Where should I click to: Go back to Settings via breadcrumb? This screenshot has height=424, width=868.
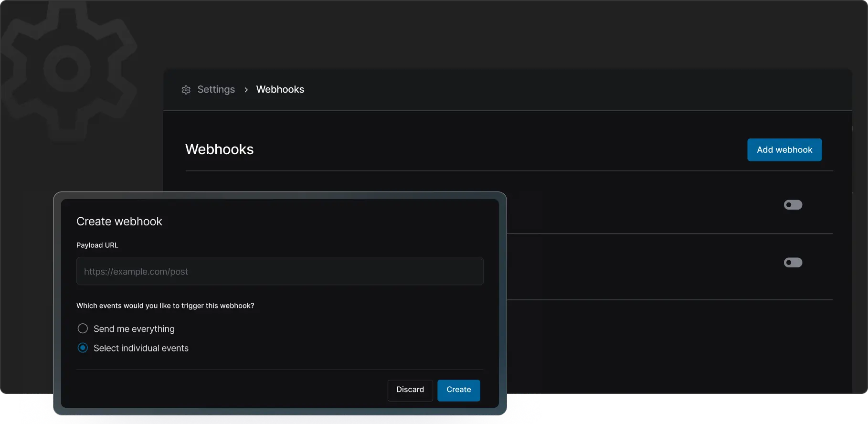(216, 90)
